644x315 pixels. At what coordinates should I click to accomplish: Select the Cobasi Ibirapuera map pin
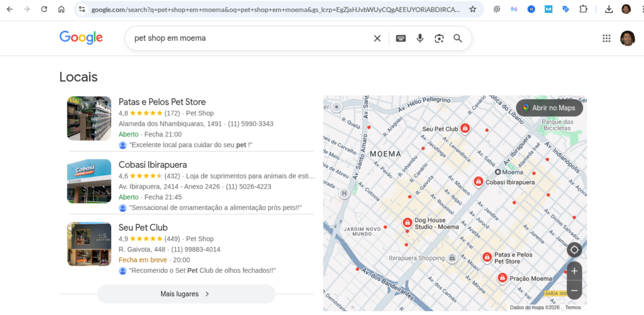click(x=478, y=181)
